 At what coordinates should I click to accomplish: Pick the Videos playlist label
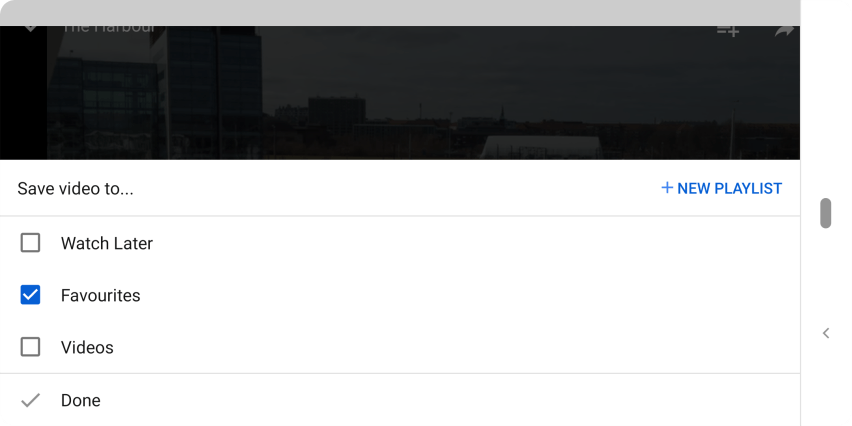(x=87, y=347)
